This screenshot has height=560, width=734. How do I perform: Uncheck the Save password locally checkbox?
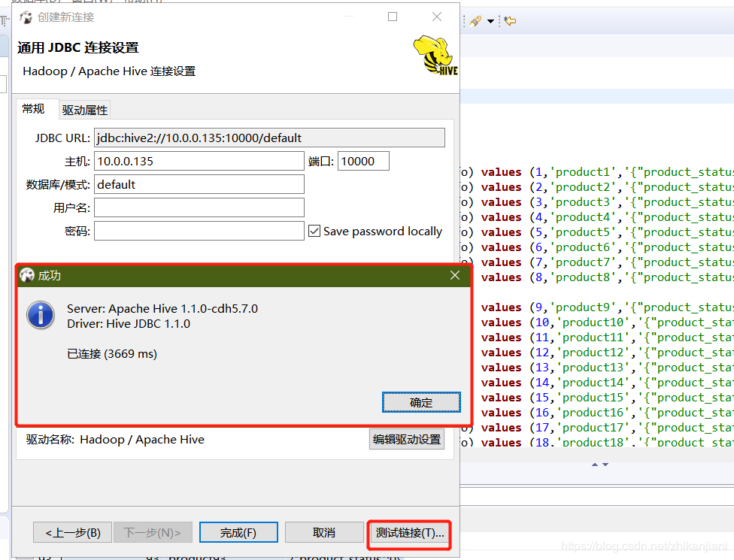pyautogui.click(x=314, y=231)
